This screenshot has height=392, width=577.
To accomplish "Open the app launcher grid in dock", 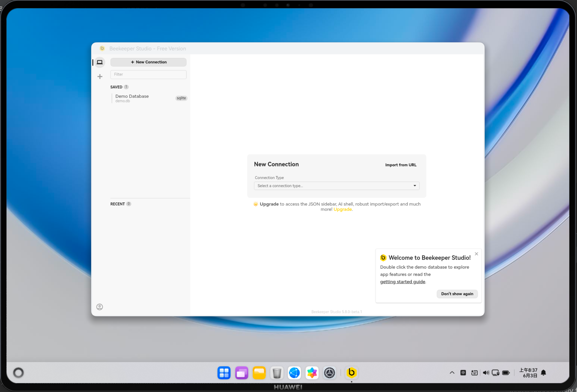I will coord(224,373).
